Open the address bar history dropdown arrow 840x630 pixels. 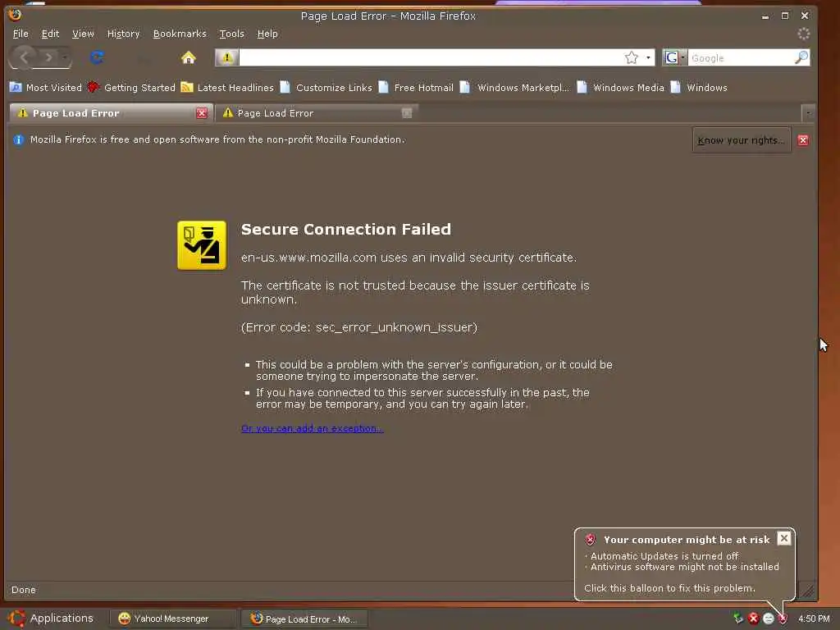point(648,57)
